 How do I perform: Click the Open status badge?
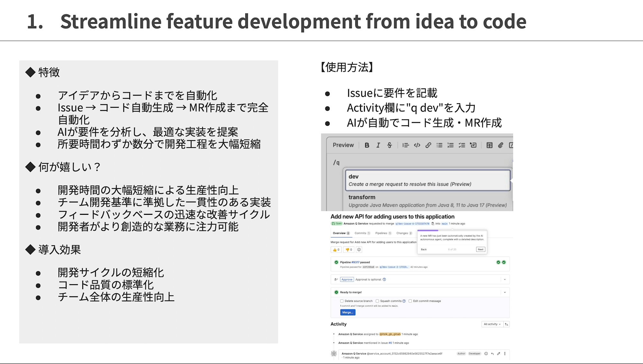tap(337, 223)
